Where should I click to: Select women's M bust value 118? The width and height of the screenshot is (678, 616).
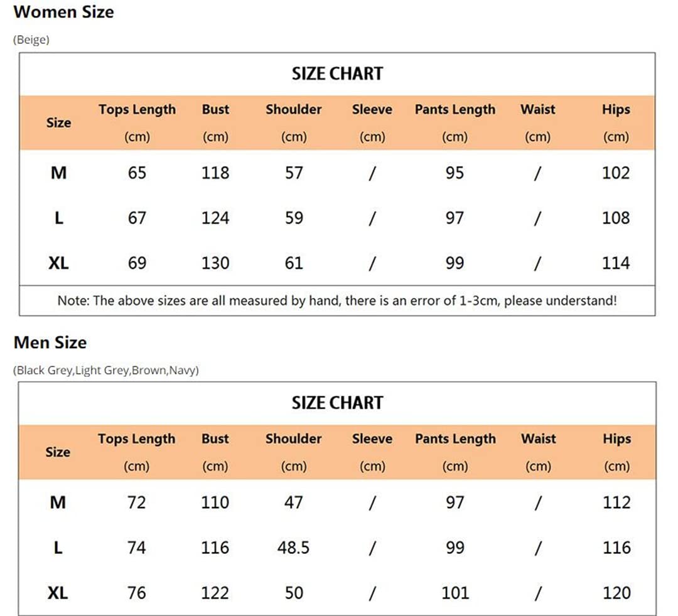[x=215, y=173]
